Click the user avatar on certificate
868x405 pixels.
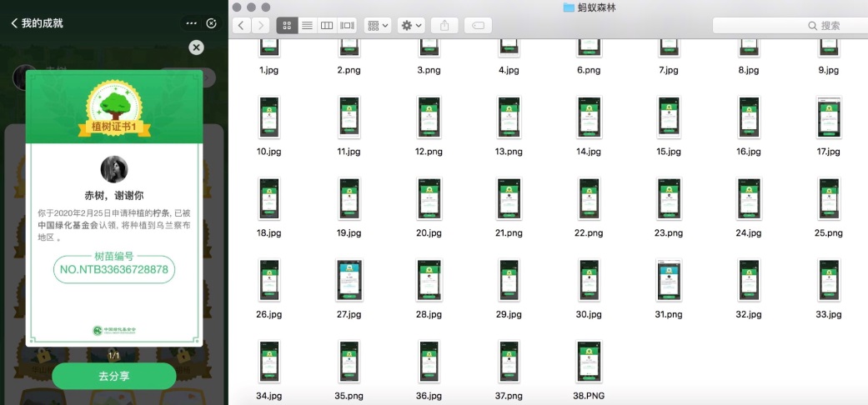[x=114, y=169]
